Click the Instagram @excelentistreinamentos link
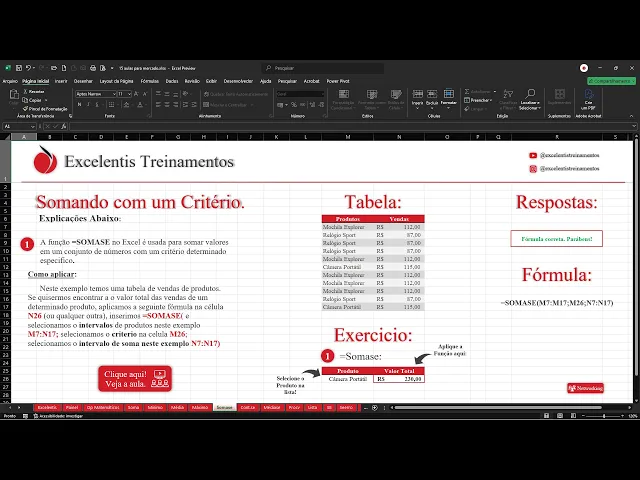 pyautogui.click(x=564, y=169)
